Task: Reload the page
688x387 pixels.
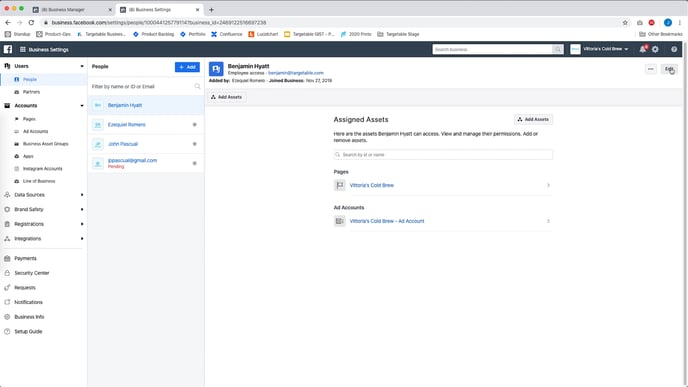Action: pyautogui.click(x=31, y=22)
